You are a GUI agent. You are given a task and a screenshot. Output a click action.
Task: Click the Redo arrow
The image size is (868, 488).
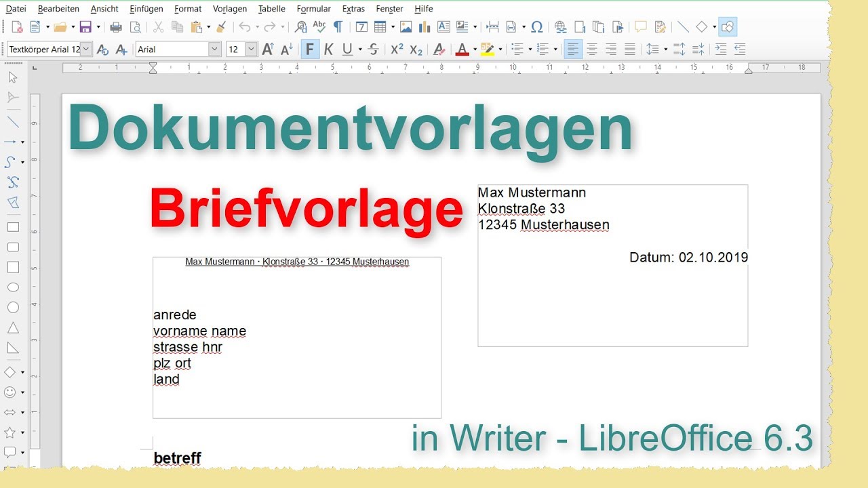(269, 27)
